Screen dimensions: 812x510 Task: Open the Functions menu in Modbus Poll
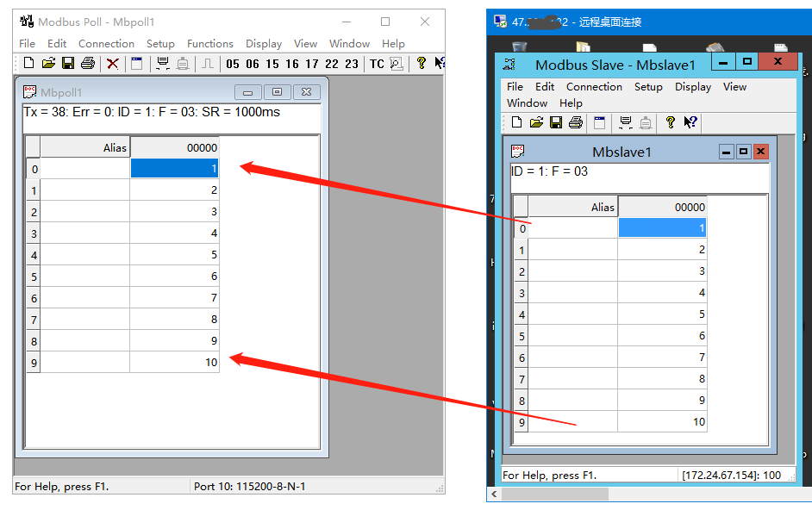pos(209,43)
